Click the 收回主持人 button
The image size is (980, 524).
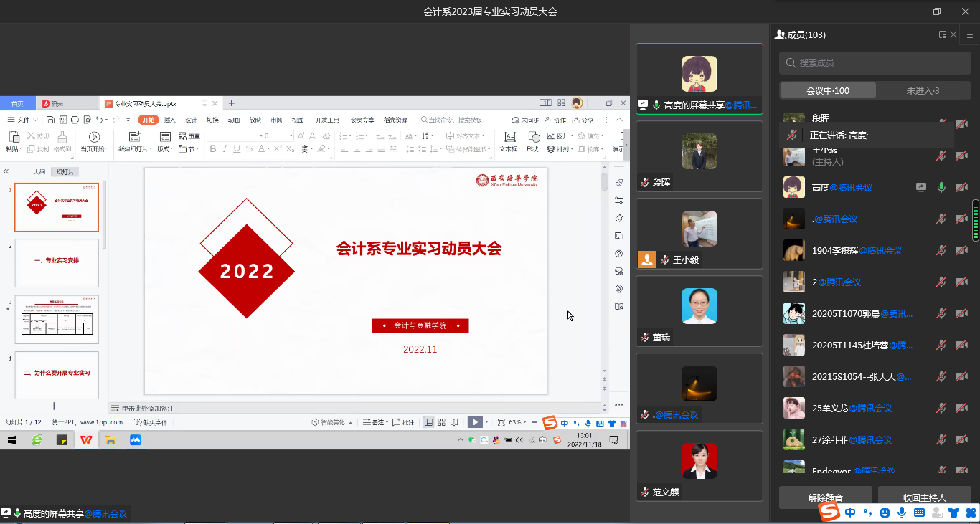pyautogui.click(x=924, y=497)
